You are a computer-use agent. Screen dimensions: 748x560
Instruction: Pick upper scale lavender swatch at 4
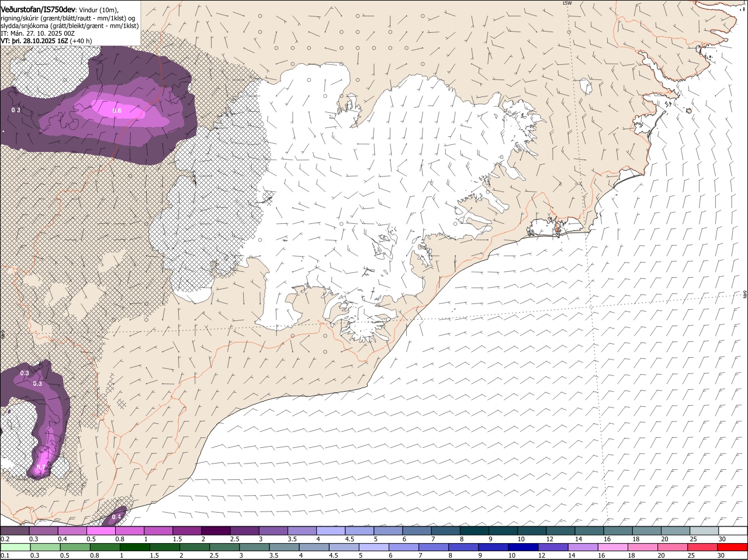click(330, 531)
